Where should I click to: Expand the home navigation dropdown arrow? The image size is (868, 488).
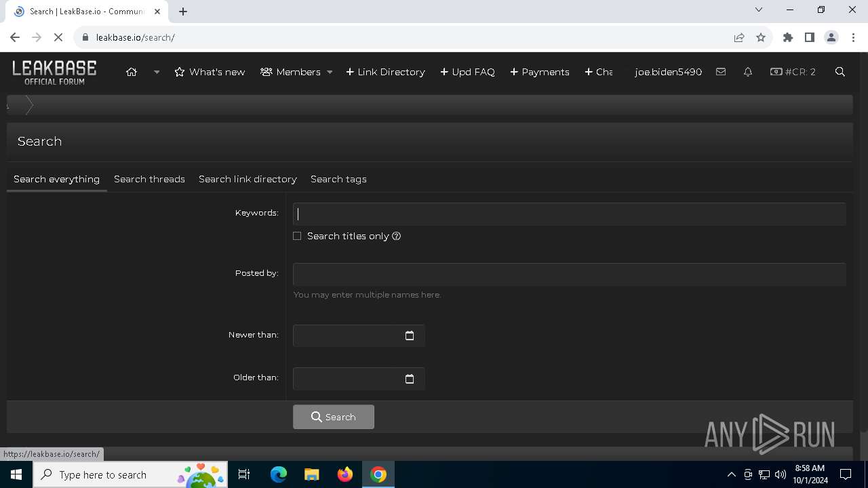[157, 72]
